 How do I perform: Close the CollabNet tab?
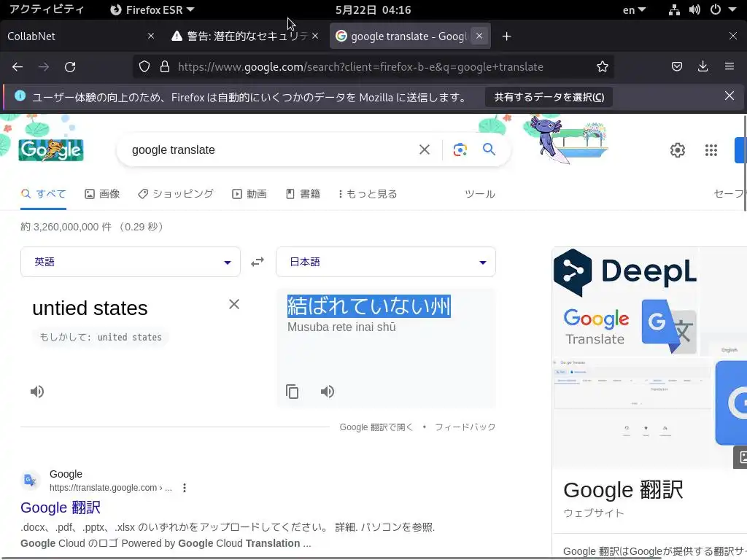[x=150, y=36]
